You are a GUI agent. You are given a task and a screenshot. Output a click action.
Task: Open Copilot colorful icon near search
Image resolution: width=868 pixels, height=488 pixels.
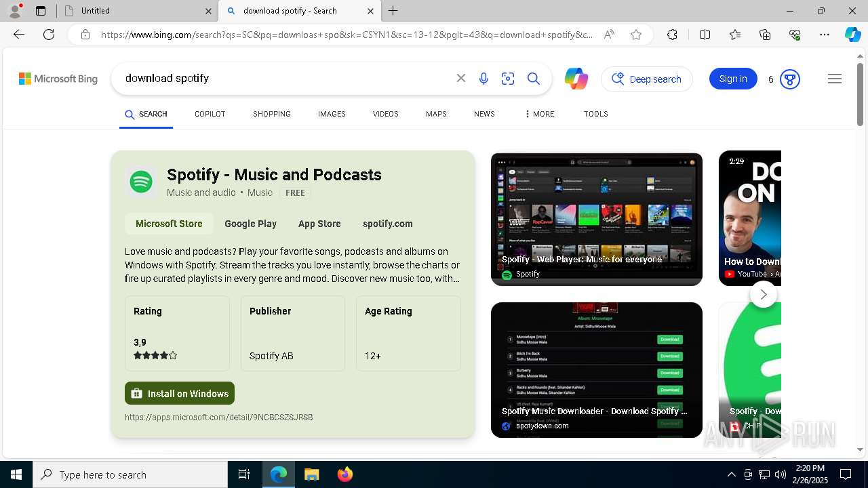click(x=576, y=79)
